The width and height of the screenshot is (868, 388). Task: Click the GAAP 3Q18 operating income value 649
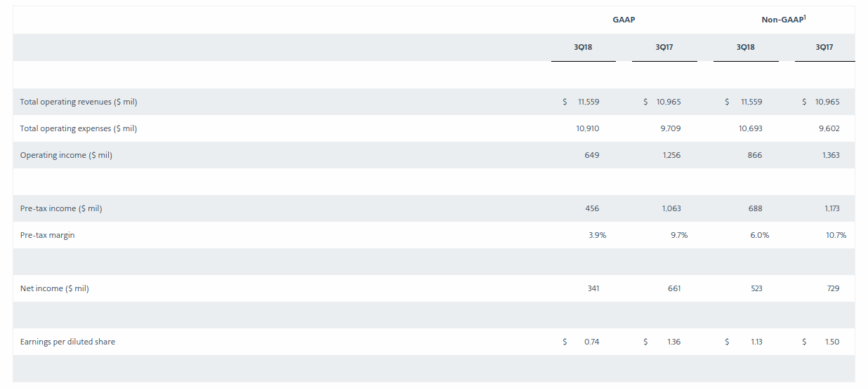pyautogui.click(x=591, y=155)
